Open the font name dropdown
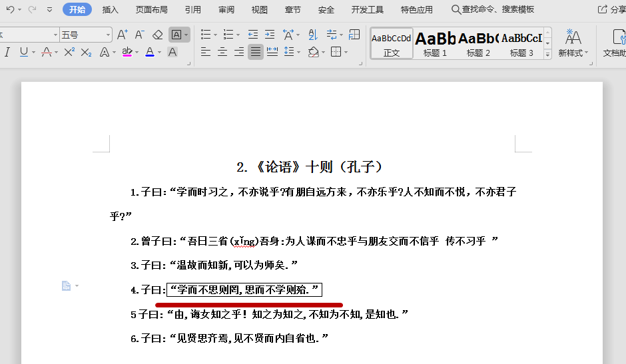Screen dimensions: 626x364 [x=55, y=35]
